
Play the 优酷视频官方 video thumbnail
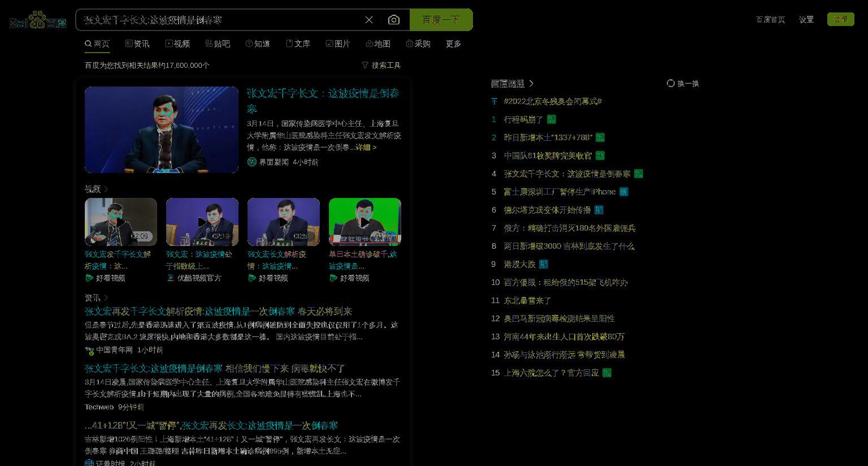pyautogui.click(x=202, y=222)
